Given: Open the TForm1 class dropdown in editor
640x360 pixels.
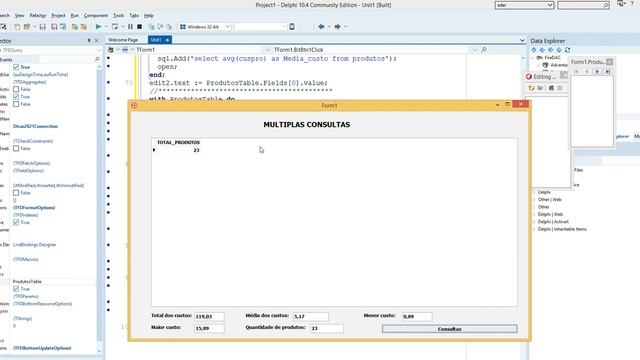Looking at the screenshot, I should coord(267,50).
